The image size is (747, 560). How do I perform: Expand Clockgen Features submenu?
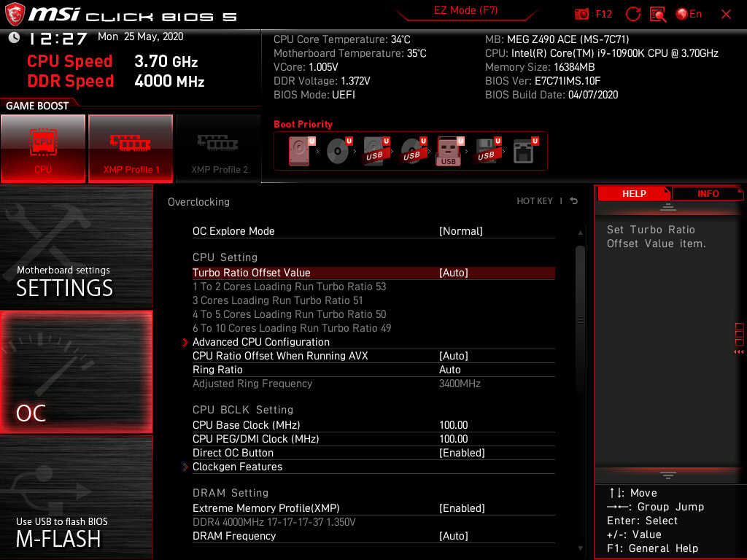[x=237, y=467]
